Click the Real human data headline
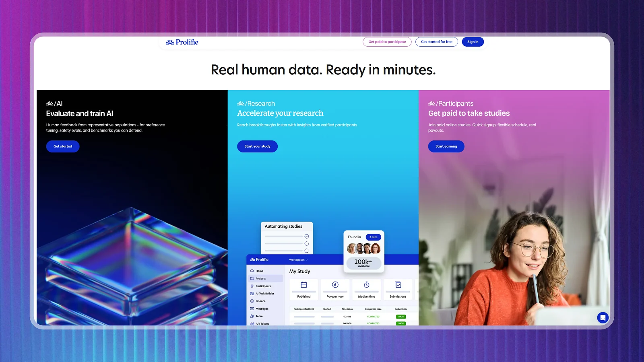The width and height of the screenshot is (644, 362). pyautogui.click(x=323, y=70)
